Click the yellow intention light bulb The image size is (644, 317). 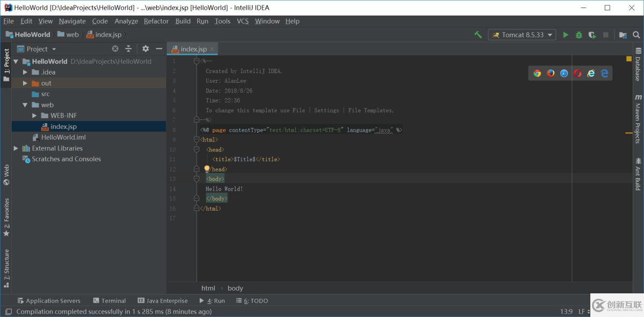click(207, 169)
